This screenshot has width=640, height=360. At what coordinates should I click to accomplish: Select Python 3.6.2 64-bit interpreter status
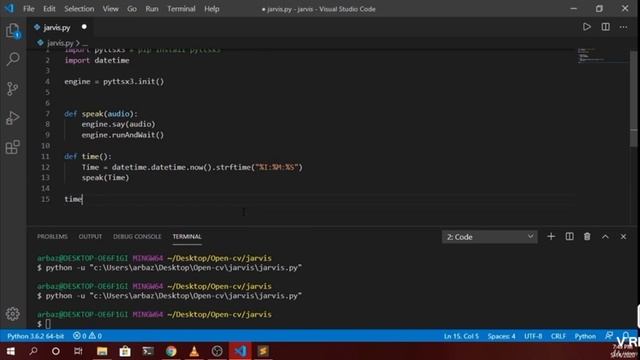[x=36, y=336]
